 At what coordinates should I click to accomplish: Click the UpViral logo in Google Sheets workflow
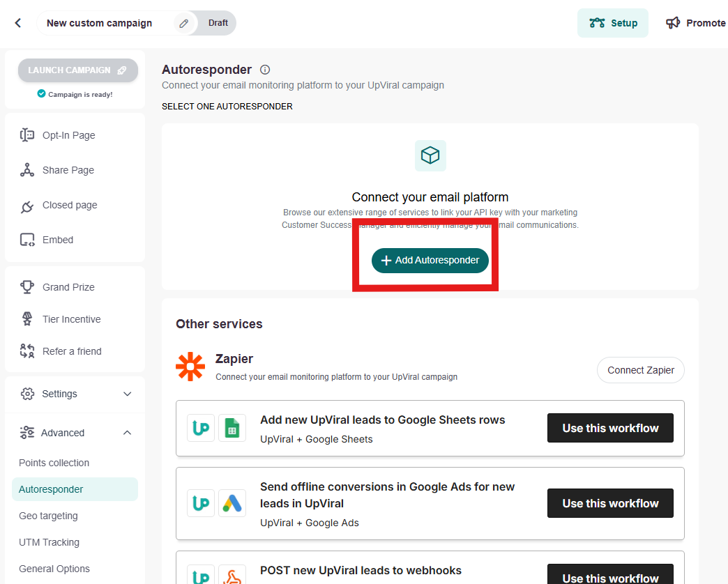(201, 428)
